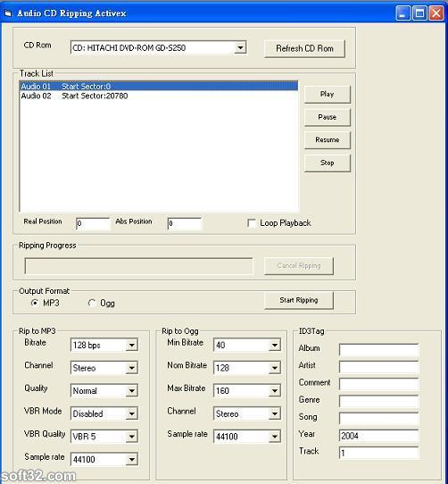Select the Audio 01 track entry
448x484 pixels.
(159, 87)
